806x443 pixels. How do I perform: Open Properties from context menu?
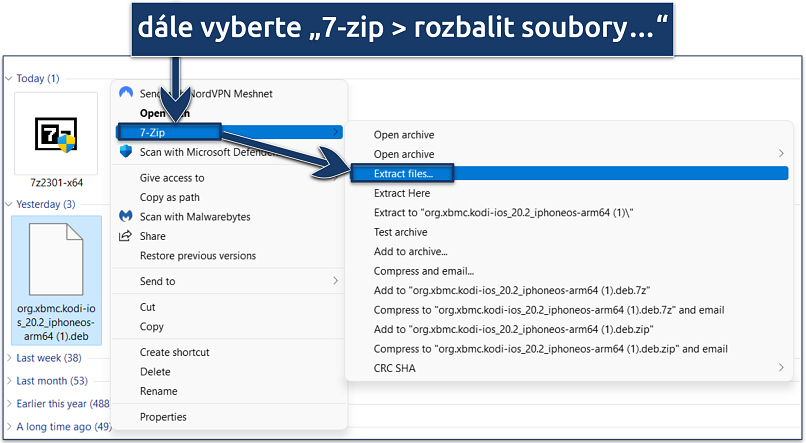click(x=163, y=417)
